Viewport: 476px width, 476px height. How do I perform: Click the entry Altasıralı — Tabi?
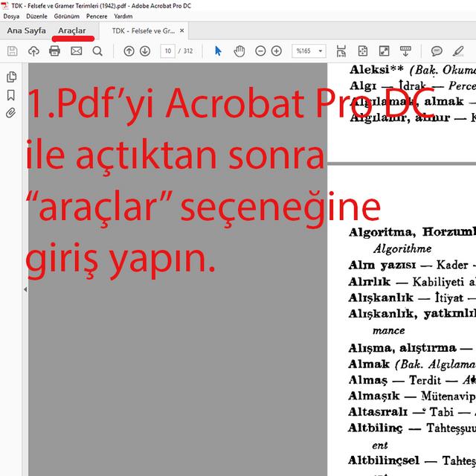click(x=401, y=412)
